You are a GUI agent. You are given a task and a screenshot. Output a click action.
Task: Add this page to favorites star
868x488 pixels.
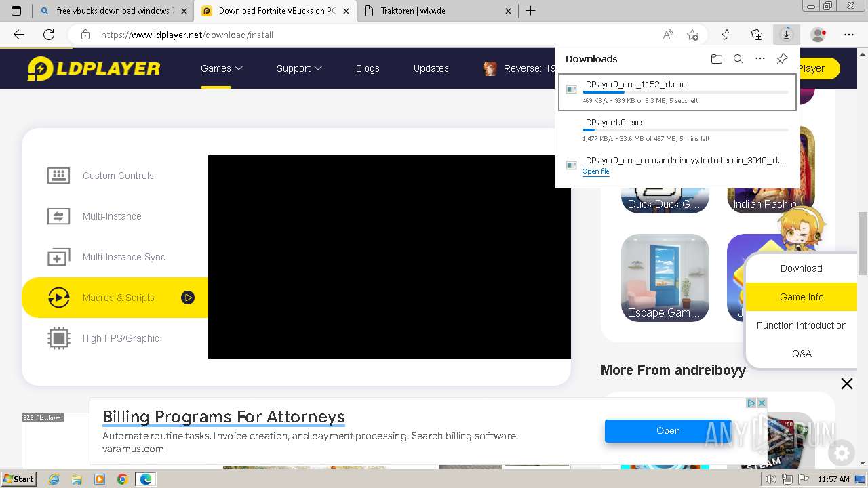(692, 35)
